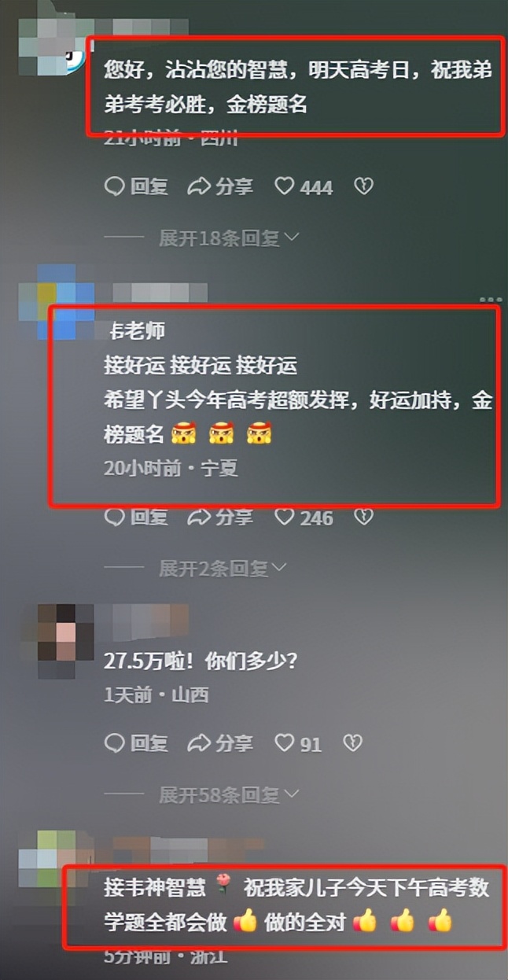Reply to the Sichuan comment
Screen dimensions: 508x980
coord(136,186)
